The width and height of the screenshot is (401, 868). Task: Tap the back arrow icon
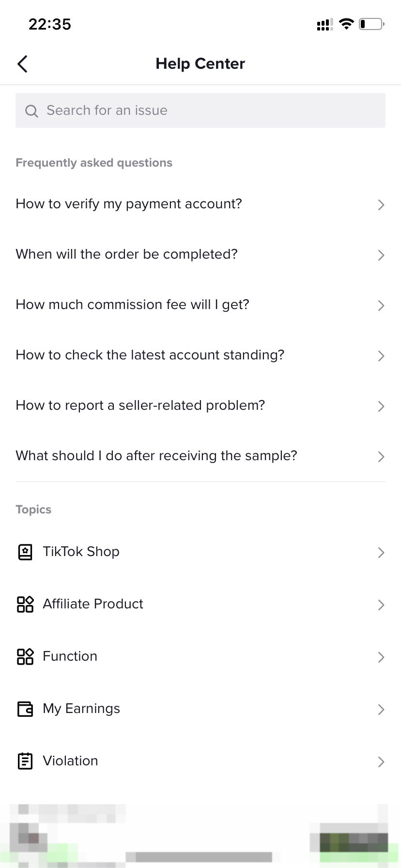(x=22, y=64)
